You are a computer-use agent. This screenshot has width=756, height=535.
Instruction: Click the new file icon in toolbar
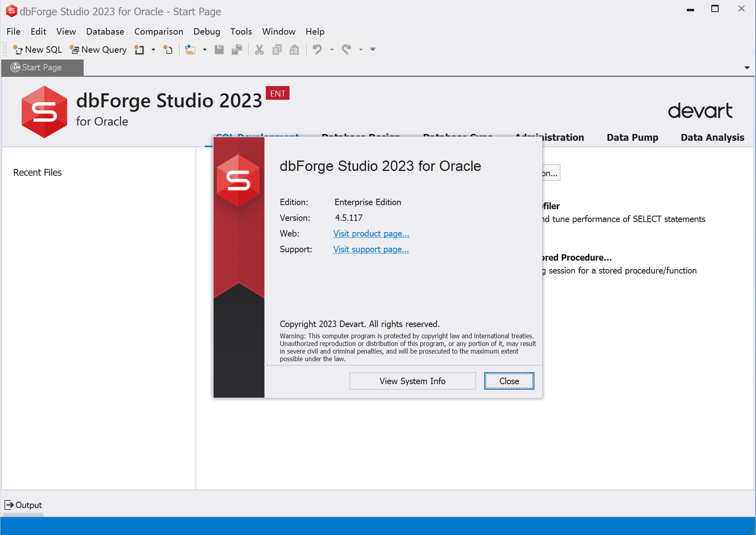coord(168,49)
